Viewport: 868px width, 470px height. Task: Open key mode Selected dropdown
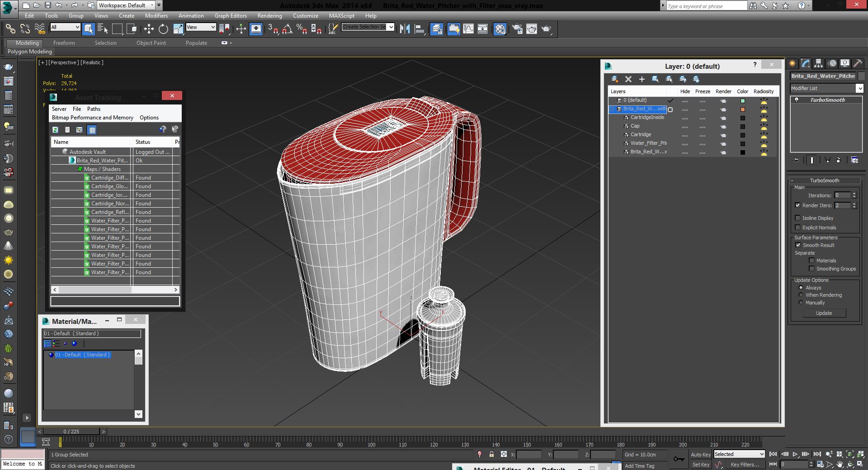762,454
